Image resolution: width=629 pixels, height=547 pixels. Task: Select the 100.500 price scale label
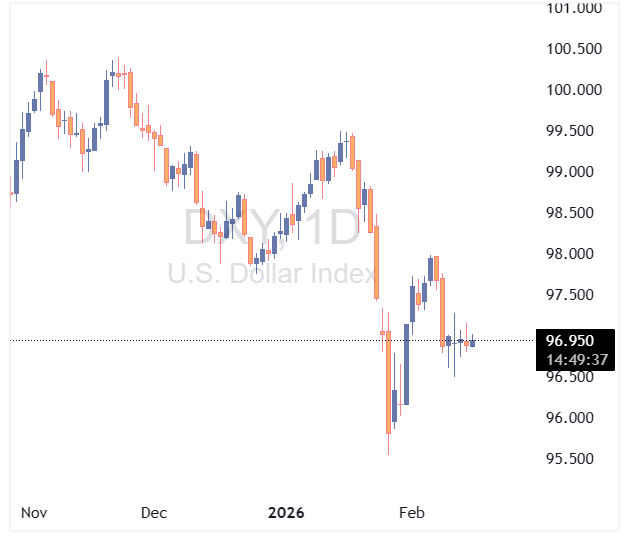[573, 49]
